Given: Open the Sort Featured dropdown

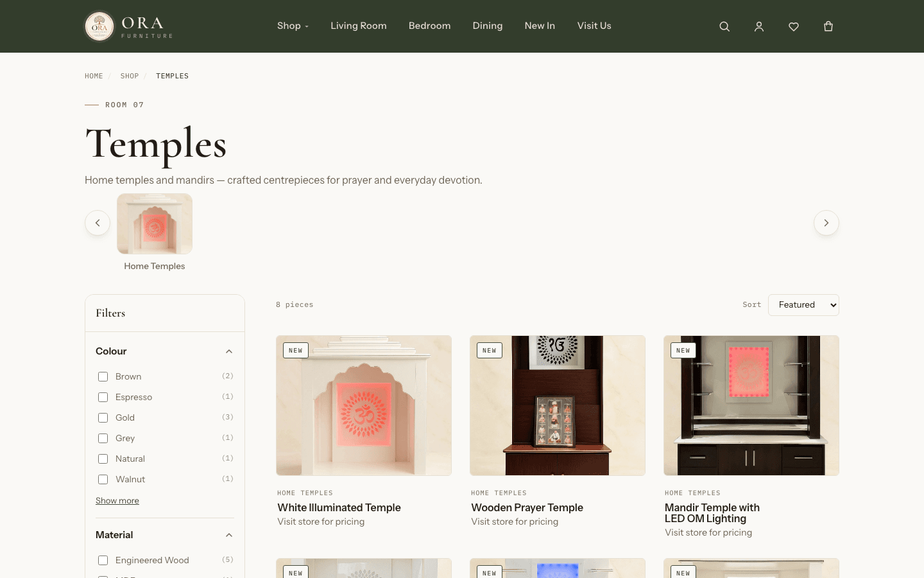Looking at the screenshot, I should click(803, 305).
